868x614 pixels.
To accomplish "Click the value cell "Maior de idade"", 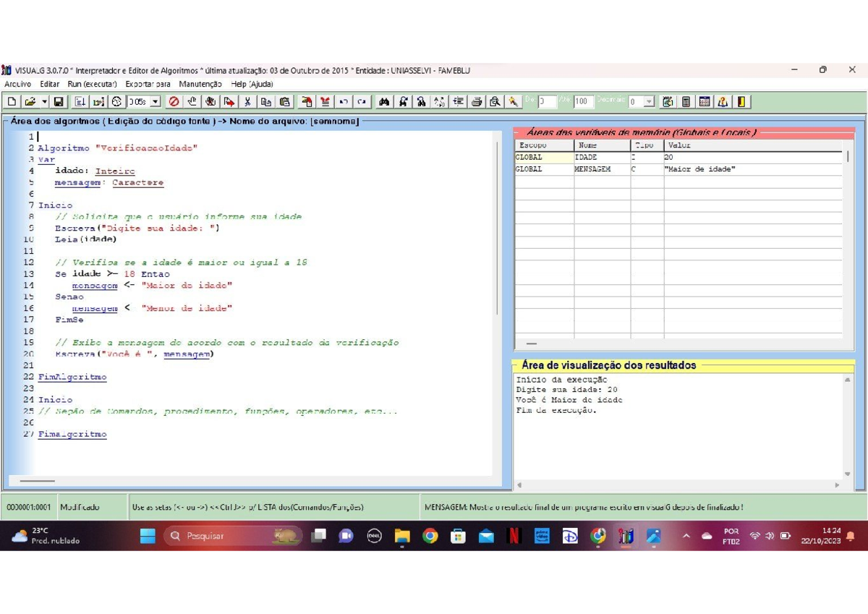I will (753, 169).
